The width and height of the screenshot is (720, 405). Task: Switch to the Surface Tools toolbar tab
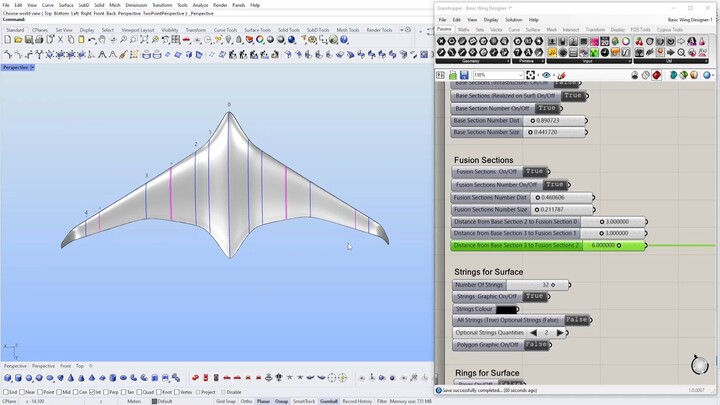257,30
